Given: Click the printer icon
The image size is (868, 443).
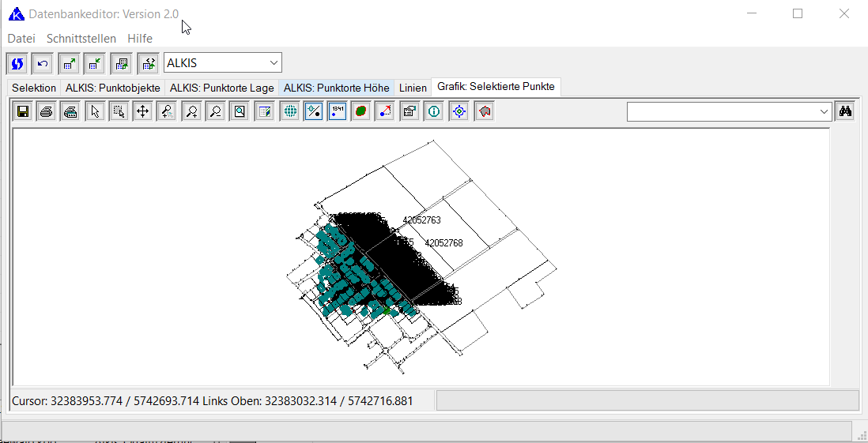Looking at the screenshot, I should 47,111.
